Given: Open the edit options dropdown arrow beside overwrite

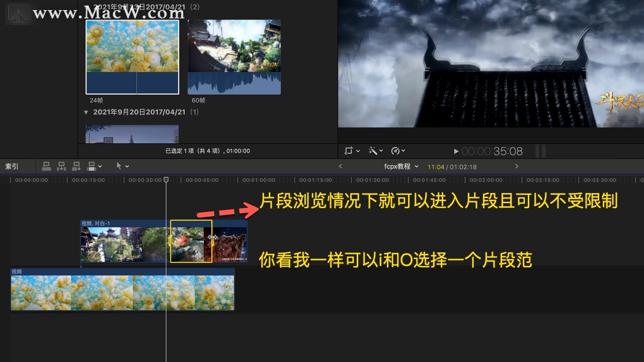Looking at the screenshot, I should pos(100,166).
